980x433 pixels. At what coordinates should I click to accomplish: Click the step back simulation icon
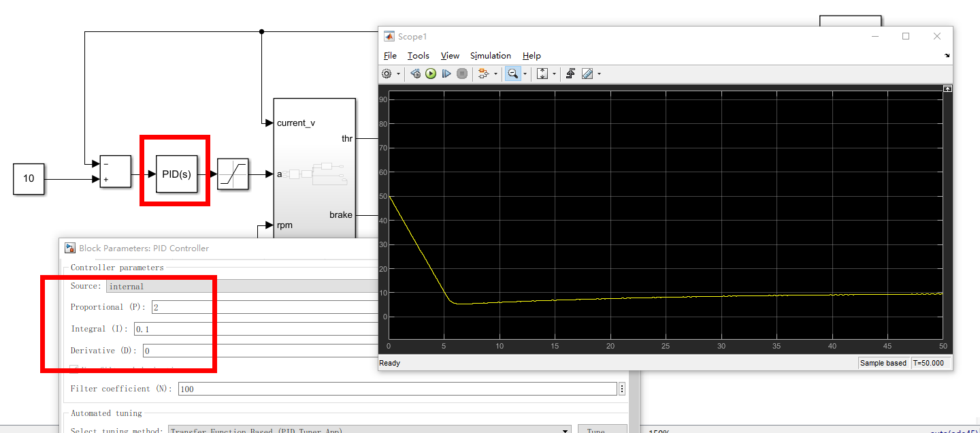click(x=415, y=74)
